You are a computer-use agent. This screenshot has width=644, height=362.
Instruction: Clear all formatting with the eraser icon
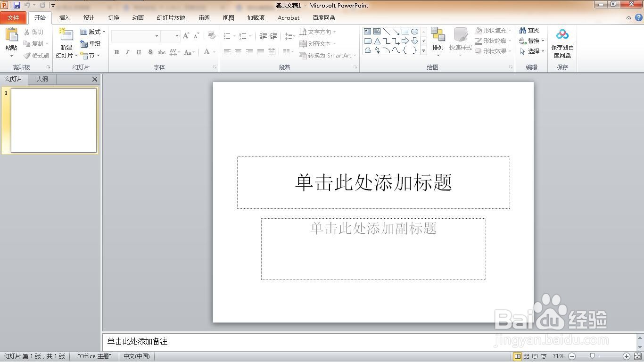tap(211, 36)
